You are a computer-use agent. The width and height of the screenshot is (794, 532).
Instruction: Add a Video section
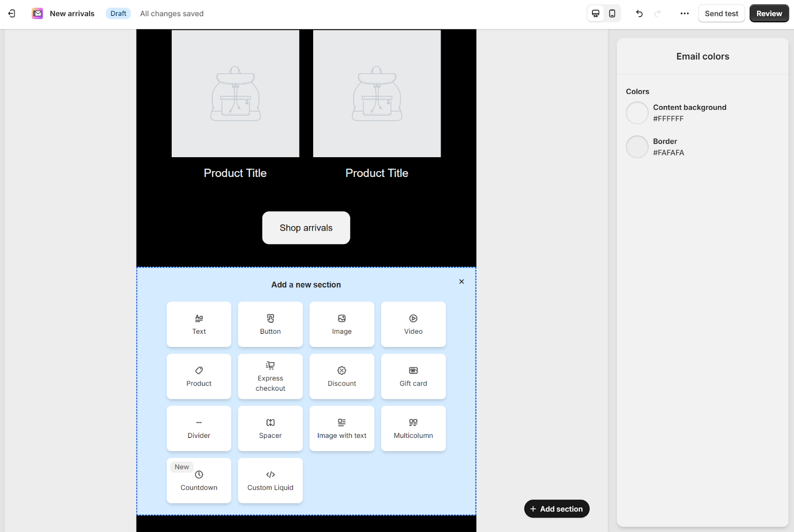tap(413, 324)
